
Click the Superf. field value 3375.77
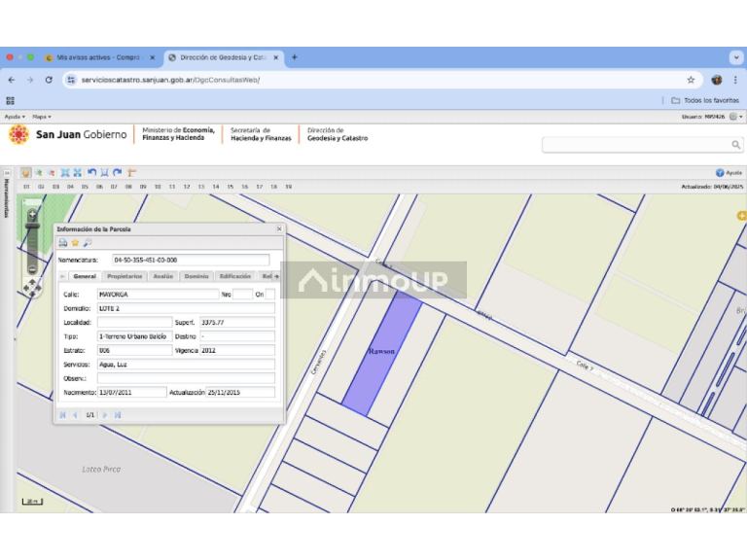click(237, 323)
